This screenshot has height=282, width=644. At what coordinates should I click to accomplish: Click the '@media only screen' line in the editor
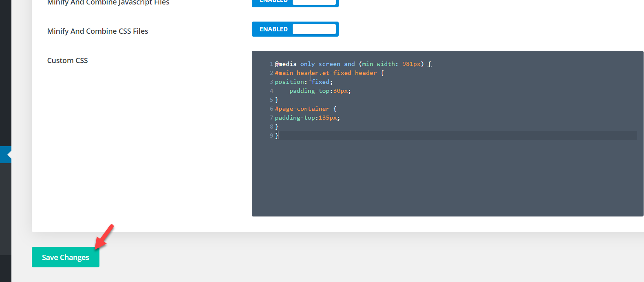(x=353, y=64)
